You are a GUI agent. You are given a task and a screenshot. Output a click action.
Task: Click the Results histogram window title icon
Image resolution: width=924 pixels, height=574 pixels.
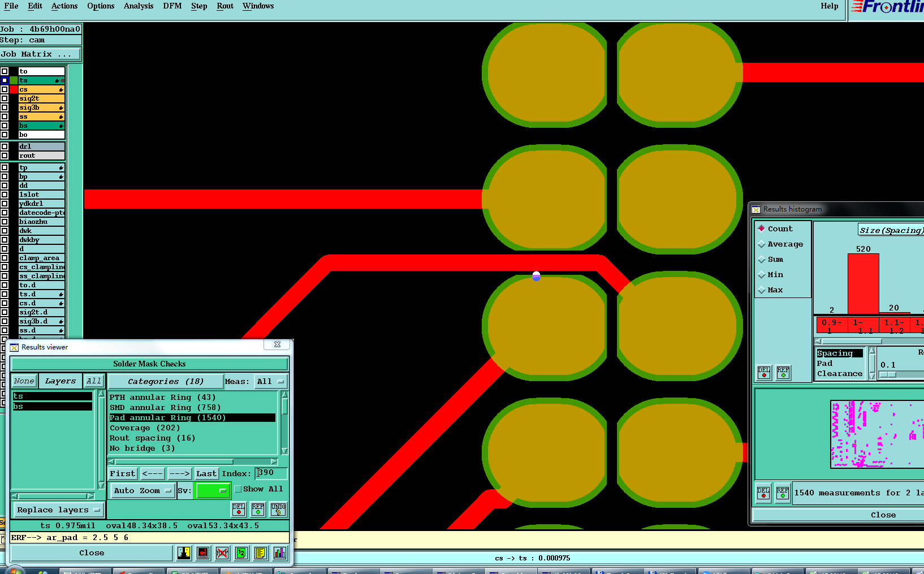pyautogui.click(x=756, y=209)
